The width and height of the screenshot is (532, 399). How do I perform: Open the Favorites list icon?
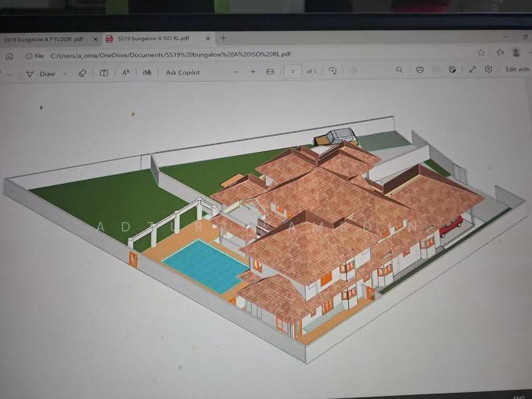click(499, 53)
